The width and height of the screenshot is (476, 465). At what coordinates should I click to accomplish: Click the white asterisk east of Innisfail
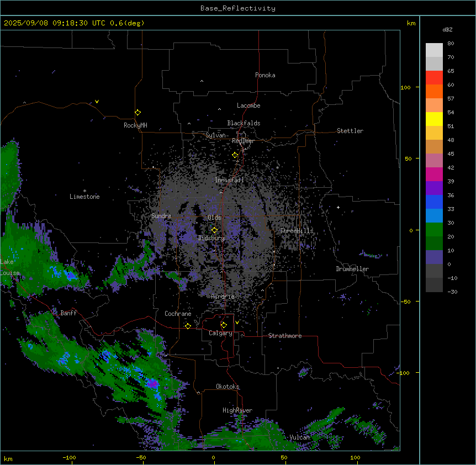coord(277,168)
